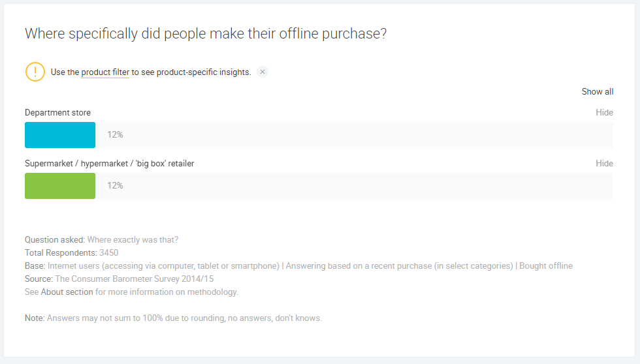Click Show all to reveal answers

(597, 92)
